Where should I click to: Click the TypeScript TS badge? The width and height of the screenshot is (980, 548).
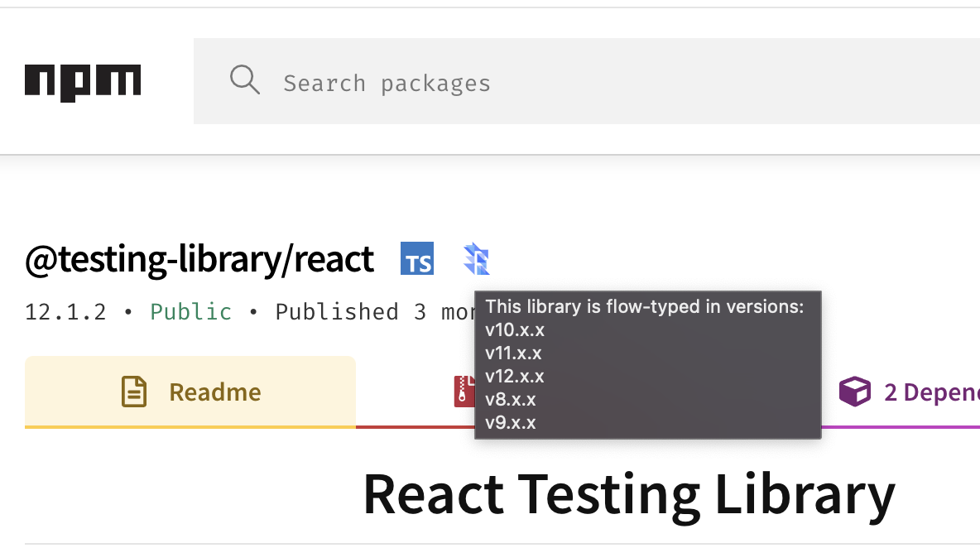[417, 258]
